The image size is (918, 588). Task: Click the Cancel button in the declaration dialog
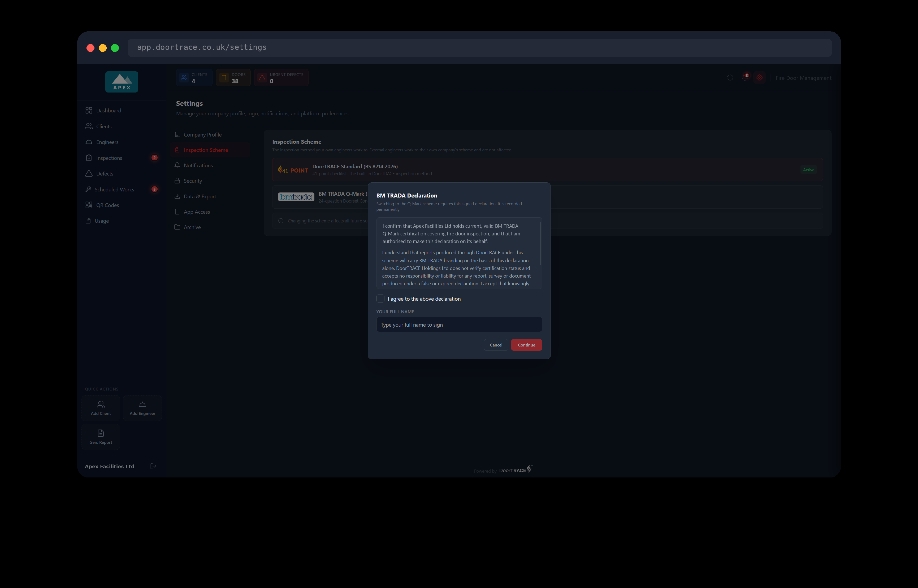[496, 345]
